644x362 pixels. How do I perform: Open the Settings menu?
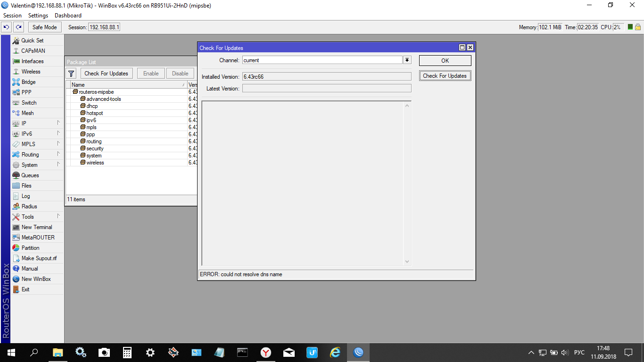(x=38, y=16)
